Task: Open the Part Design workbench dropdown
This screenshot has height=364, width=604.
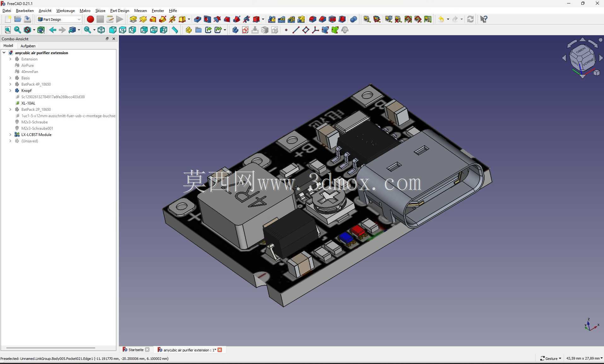Action: point(59,19)
